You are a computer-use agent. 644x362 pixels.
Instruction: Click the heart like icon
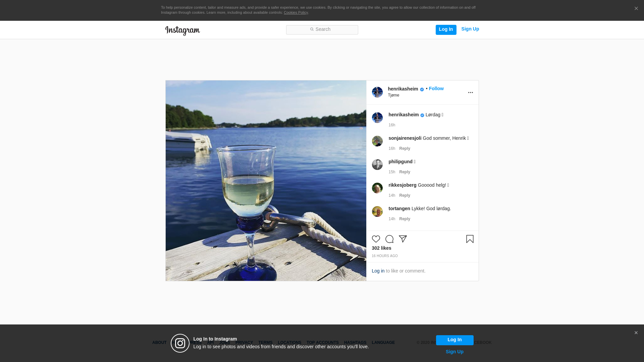pyautogui.click(x=376, y=239)
